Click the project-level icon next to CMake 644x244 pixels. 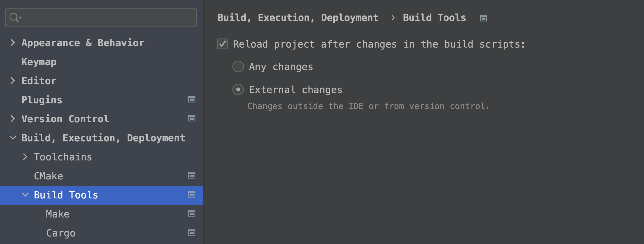coord(192,176)
